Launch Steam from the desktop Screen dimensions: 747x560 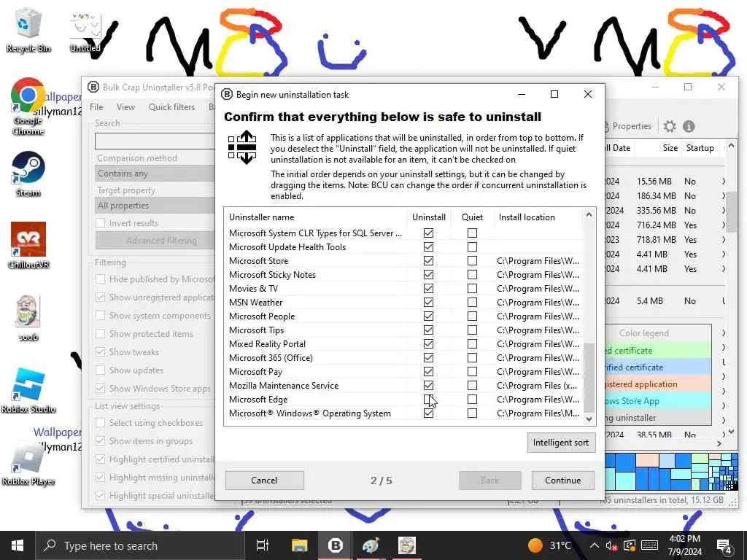[28, 174]
